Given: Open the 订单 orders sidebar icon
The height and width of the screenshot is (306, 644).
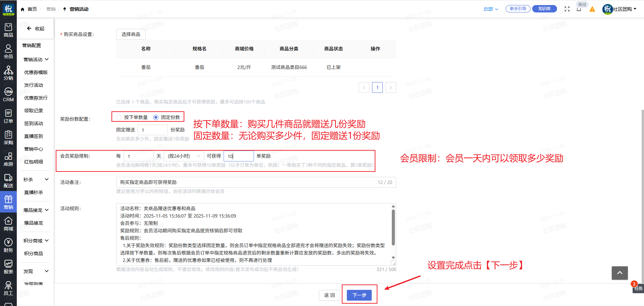Looking at the screenshot, I should coord(8,116).
